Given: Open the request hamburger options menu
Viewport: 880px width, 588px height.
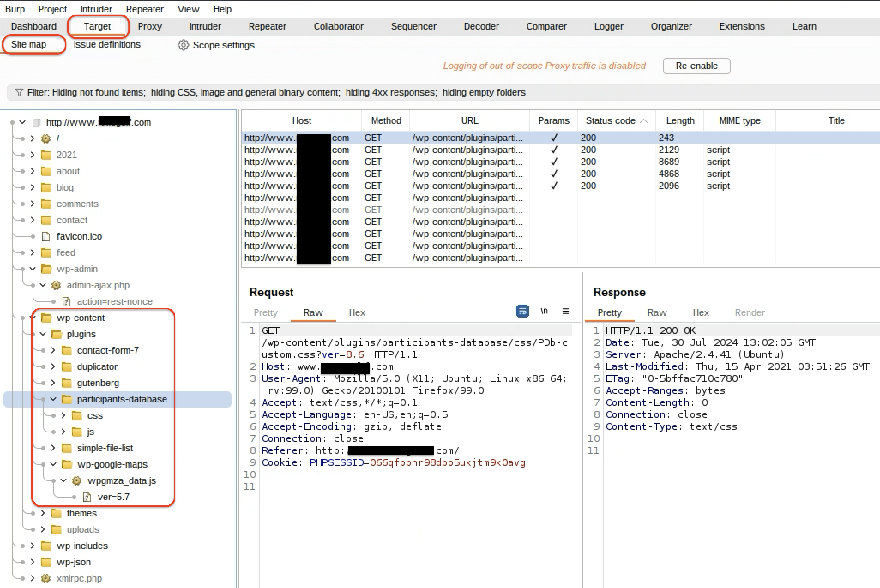Looking at the screenshot, I should coord(566,311).
